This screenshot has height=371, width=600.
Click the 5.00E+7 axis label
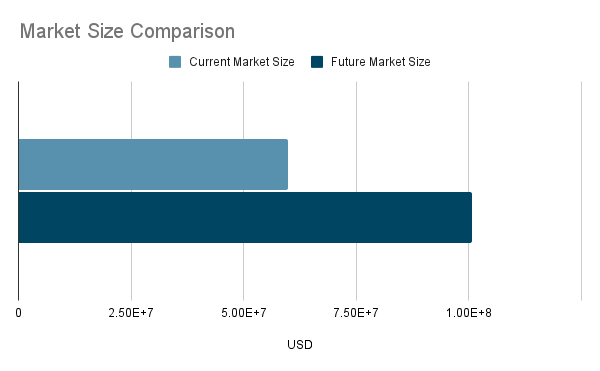[x=243, y=313]
